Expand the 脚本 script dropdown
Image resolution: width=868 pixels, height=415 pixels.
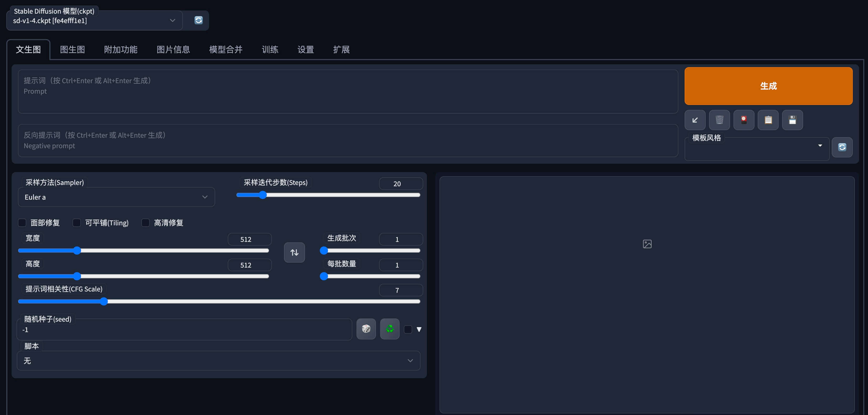[218, 361]
